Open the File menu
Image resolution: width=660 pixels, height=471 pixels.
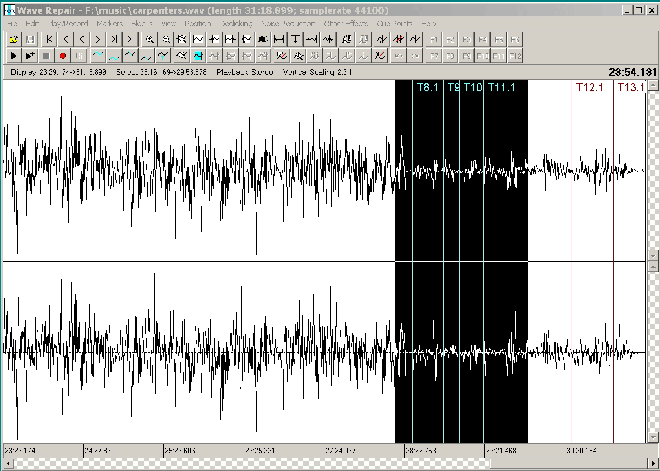click(x=13, y=22)
